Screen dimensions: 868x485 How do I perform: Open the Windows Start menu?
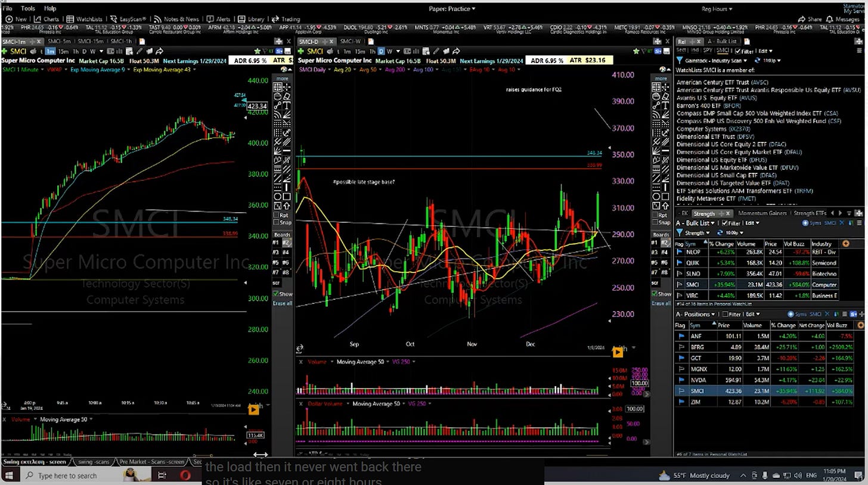[x=9, y=475]
